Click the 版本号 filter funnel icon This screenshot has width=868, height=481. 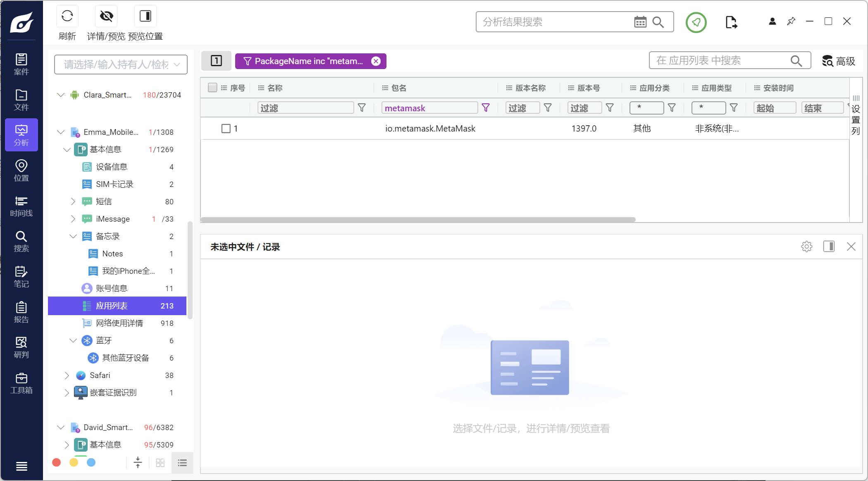point(610,108)
